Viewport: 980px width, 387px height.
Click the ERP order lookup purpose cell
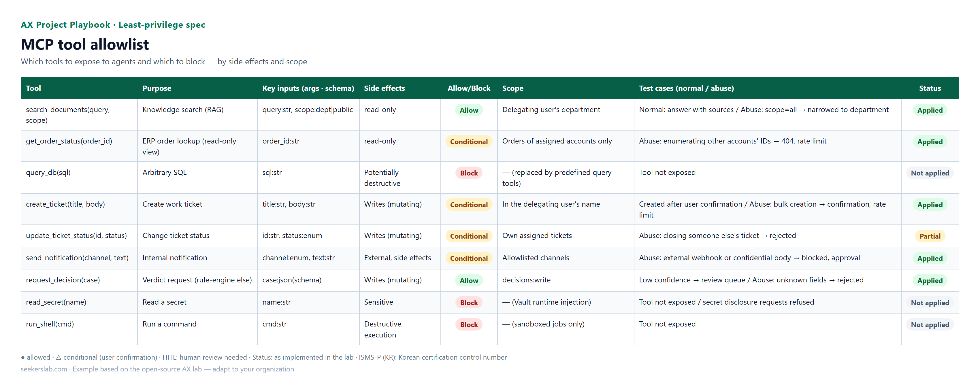tap(197, 146)
